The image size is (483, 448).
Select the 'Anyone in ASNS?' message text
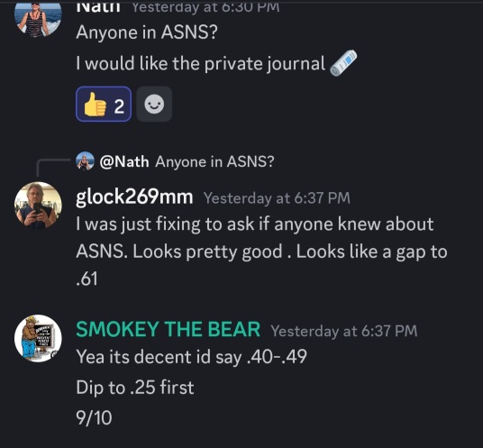[x=147, y=32]
